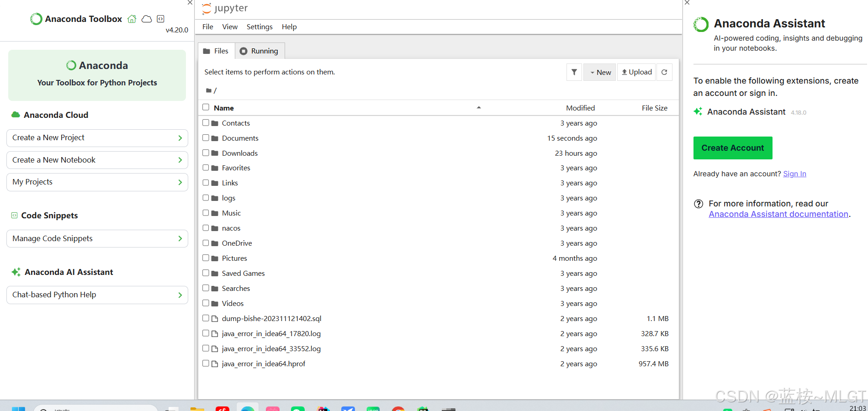Image resolution: width=868 pixels, height=411 pixels.
Task: Open Anaconda Assistant documentation link
Action: [778, 214]
